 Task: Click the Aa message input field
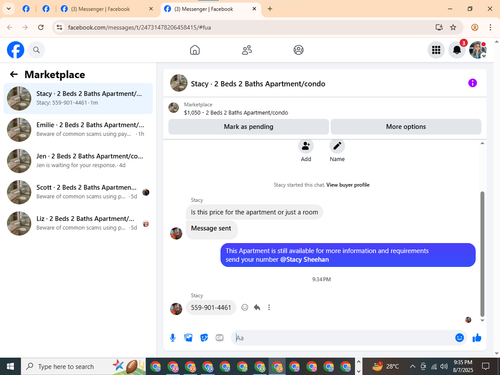point(343,338)
